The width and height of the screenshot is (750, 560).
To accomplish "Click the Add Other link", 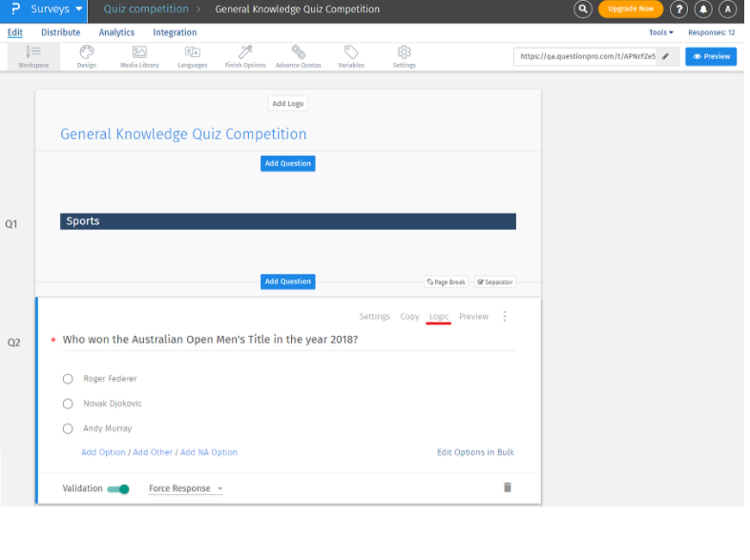I will pos(153,452).
